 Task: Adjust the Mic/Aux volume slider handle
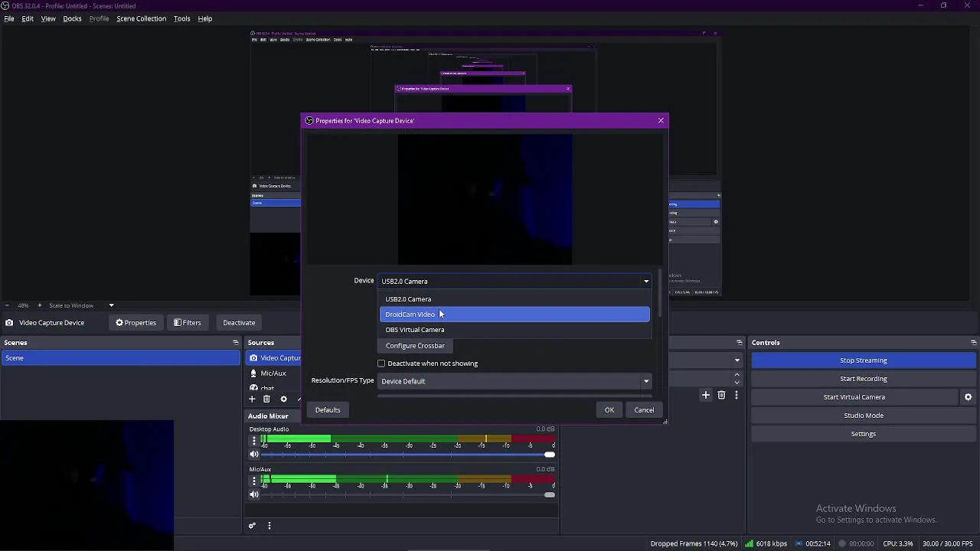[549, 495]
